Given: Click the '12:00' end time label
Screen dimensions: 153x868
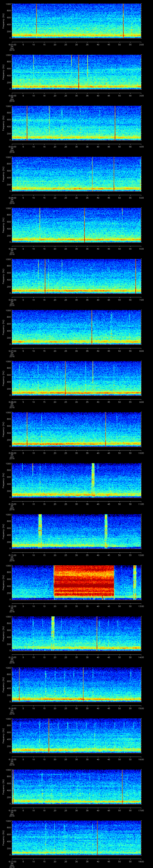Looking at the screenshot, I should pyautogui.click(x=141, y=555).
